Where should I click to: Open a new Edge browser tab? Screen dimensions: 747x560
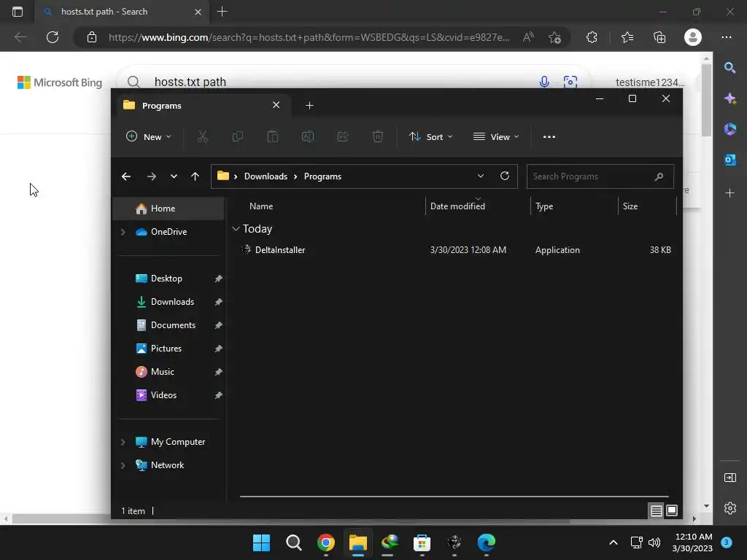coord(222,12)
